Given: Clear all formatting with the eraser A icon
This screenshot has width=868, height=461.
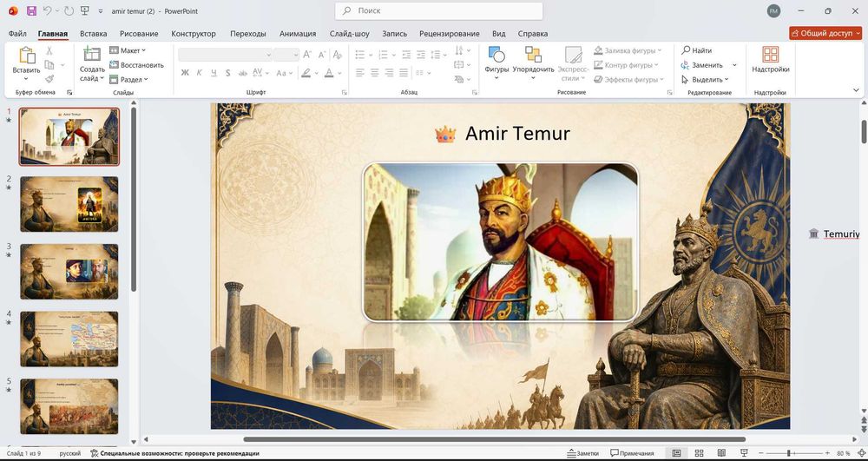Looking at the screenshot, I should (337, 54).
